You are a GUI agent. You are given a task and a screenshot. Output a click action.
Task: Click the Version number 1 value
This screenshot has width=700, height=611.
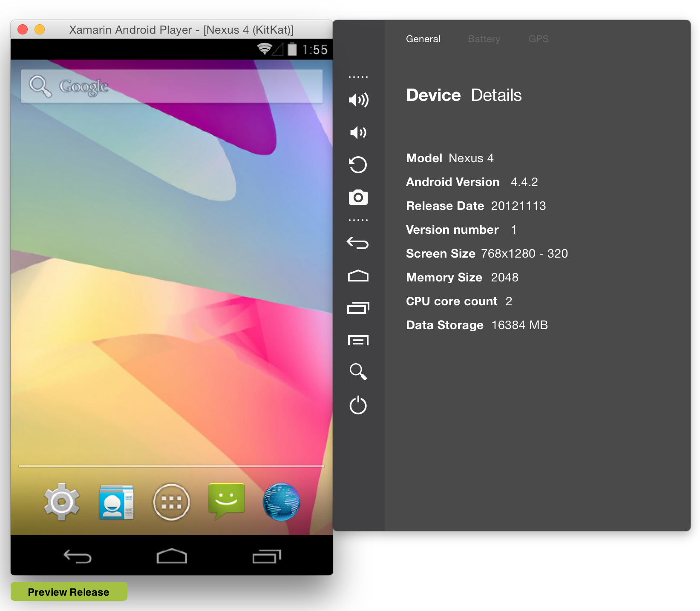pyautogui.click(x=514, y=229)
